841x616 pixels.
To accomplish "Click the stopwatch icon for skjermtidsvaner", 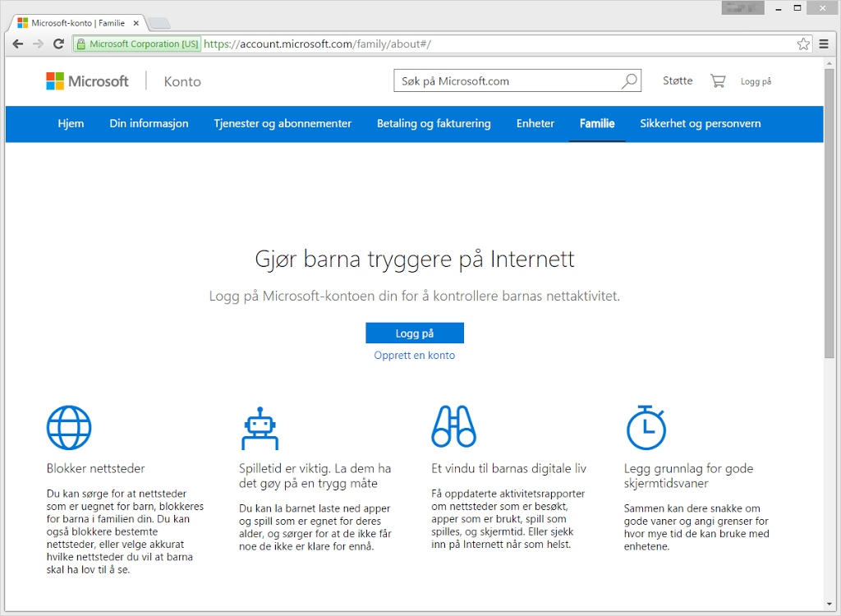I will click(x=646, y=428).
